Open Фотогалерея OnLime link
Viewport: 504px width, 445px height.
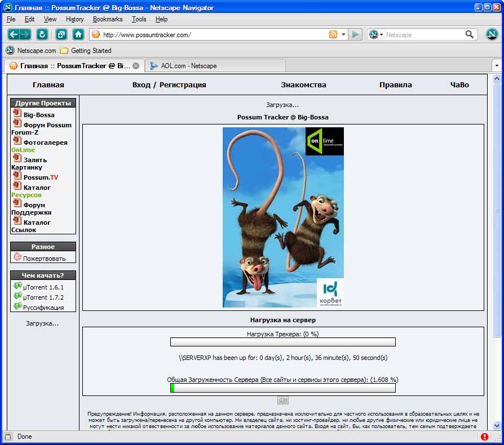pos(39,146)
